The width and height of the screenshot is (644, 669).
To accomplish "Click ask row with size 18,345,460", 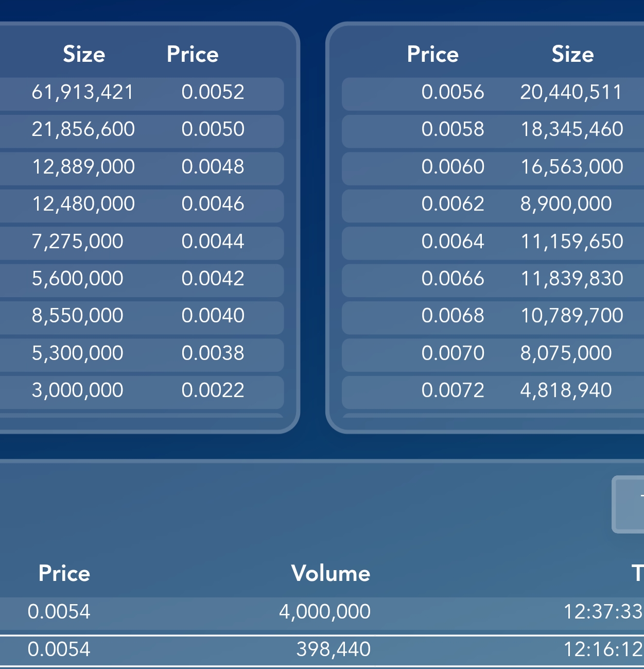I will (x=493, y=131).
